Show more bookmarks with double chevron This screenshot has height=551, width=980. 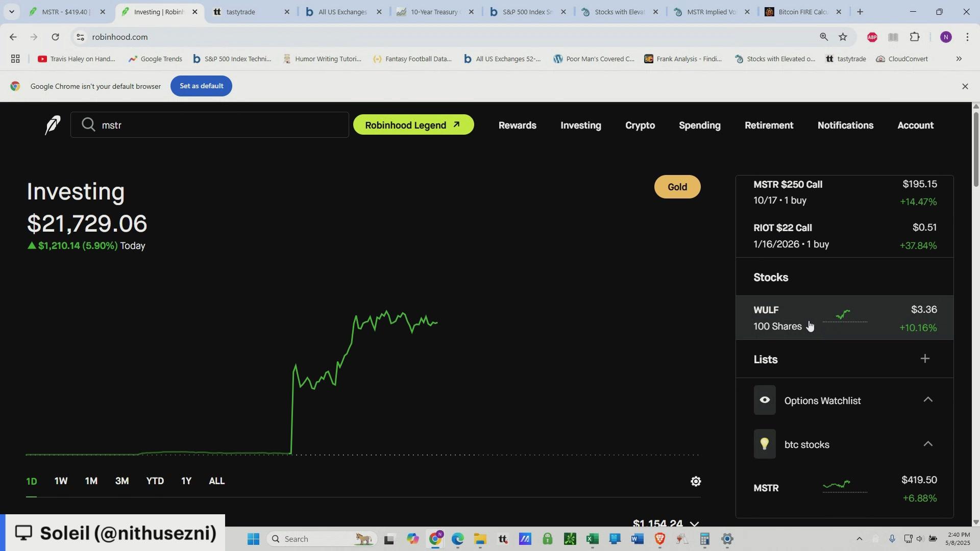(959, 59)
